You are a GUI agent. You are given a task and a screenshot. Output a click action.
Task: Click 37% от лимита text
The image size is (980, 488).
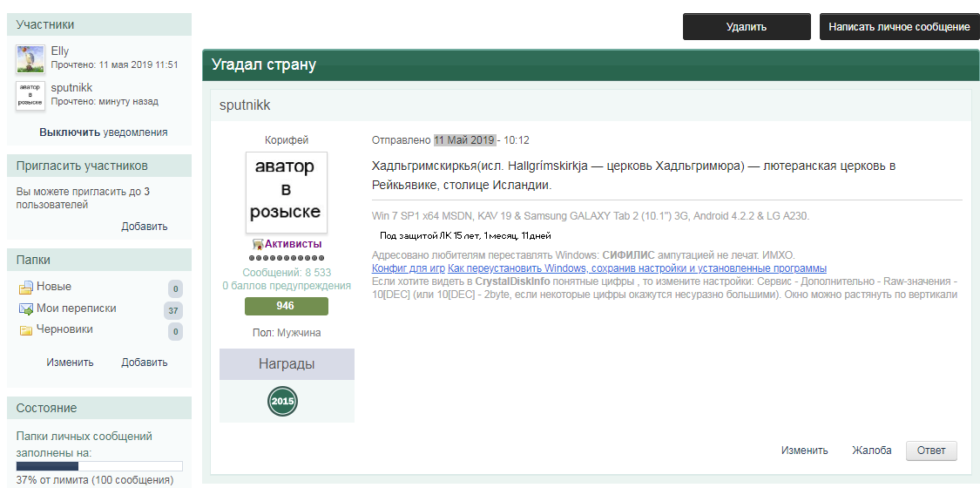pos(95,480)
